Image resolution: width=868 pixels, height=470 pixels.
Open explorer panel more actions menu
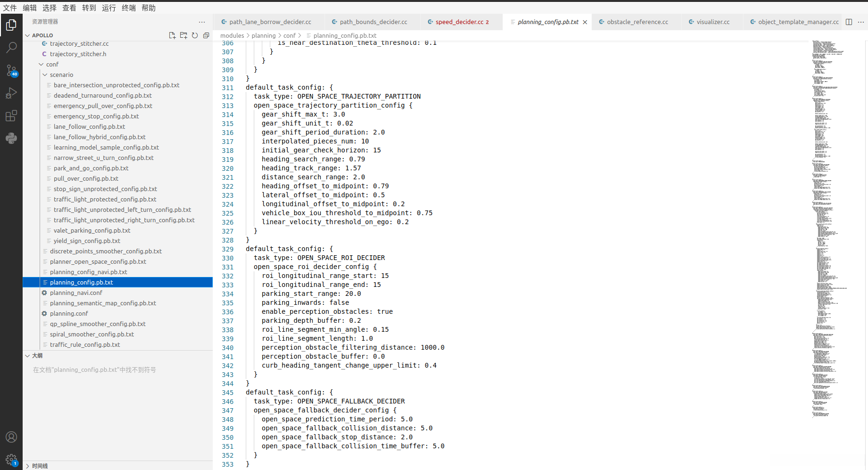point(202,22)
